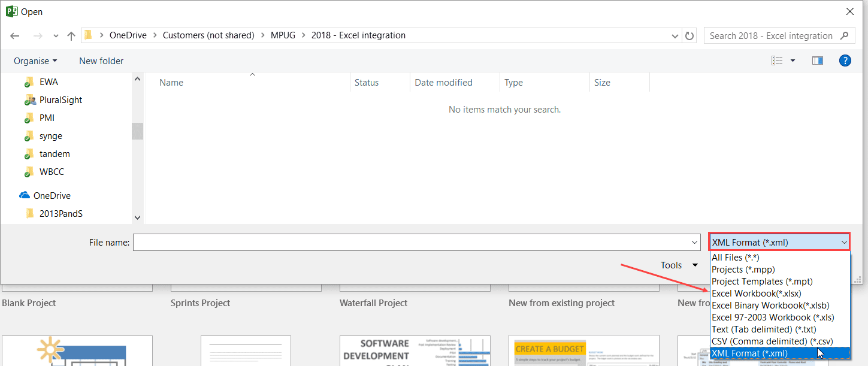The image size is (868, 366).
Task: Select Sprints Project template in Project window
Action: click(x=200, y=303)
